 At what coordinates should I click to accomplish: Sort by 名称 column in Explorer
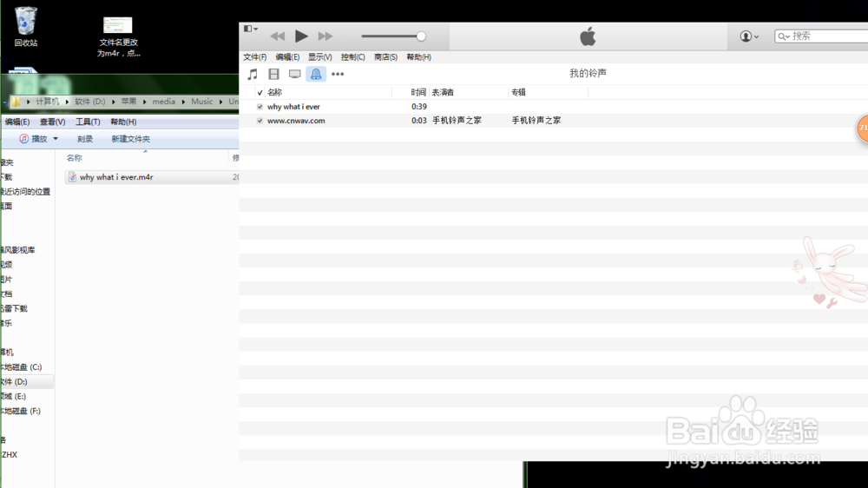74,158
